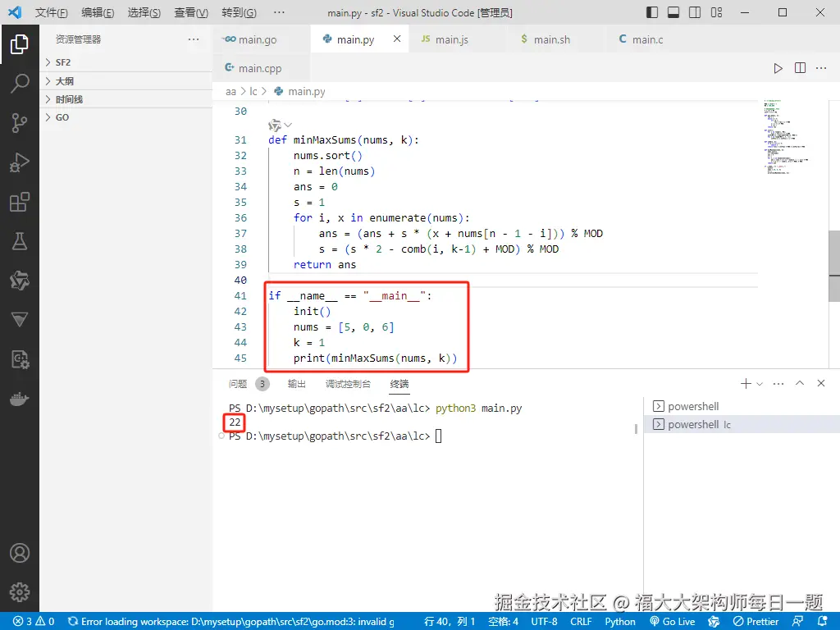Switch to 输出 output panel tab
840x630 pixels.
point(296,384)
